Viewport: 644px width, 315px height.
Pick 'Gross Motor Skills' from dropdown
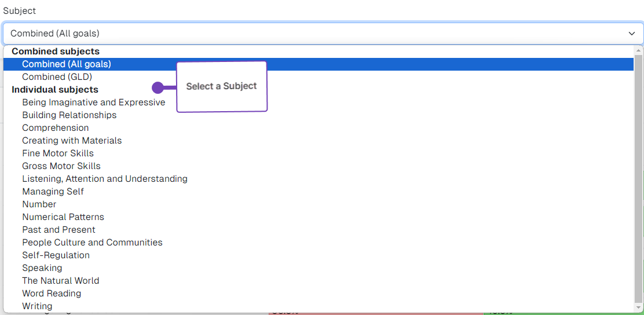point(61,166)
